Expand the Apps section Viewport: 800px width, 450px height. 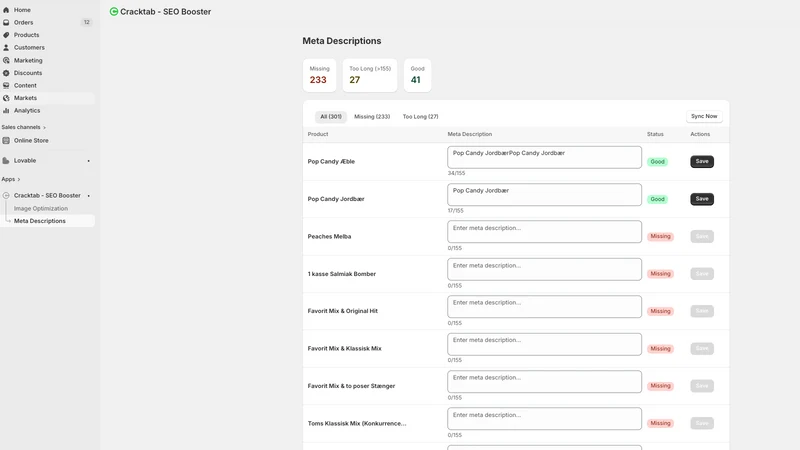pyautogui.click(x=11, y=179)
